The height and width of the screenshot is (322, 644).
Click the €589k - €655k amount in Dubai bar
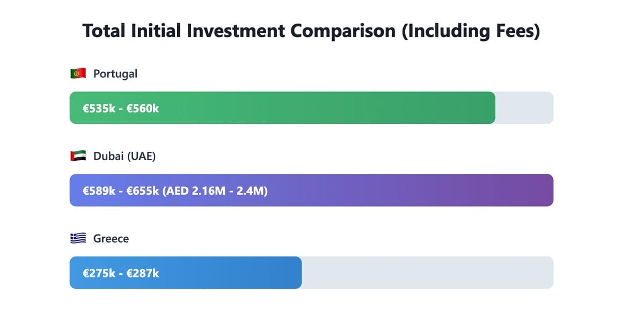[x=121, y=191]
